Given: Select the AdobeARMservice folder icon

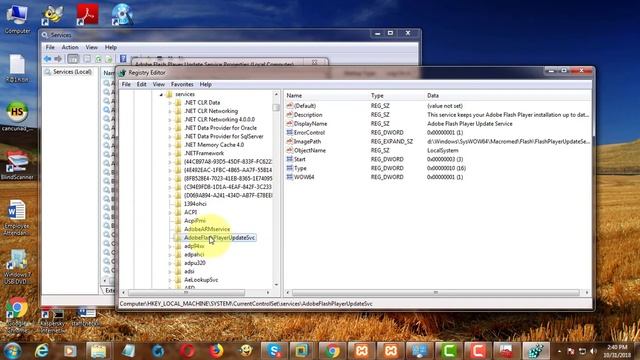Looking at the screenshot, I should click(178, 229).
